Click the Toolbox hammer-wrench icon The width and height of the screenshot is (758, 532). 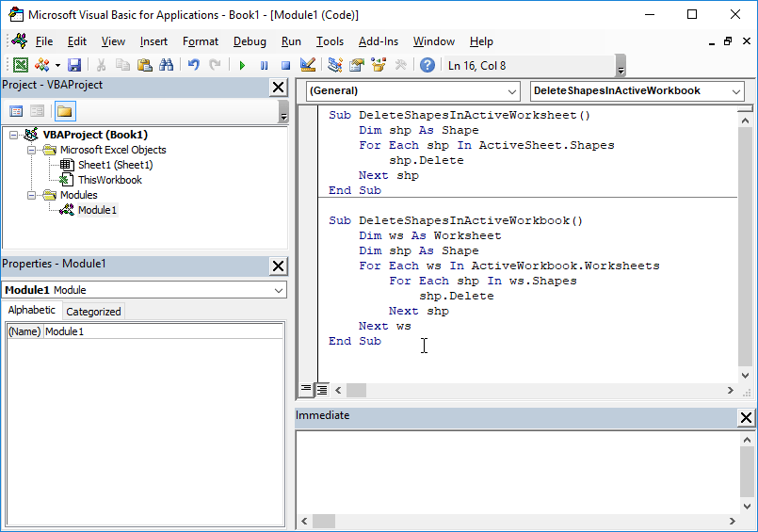pyautogui.click(x=400, y=65)
